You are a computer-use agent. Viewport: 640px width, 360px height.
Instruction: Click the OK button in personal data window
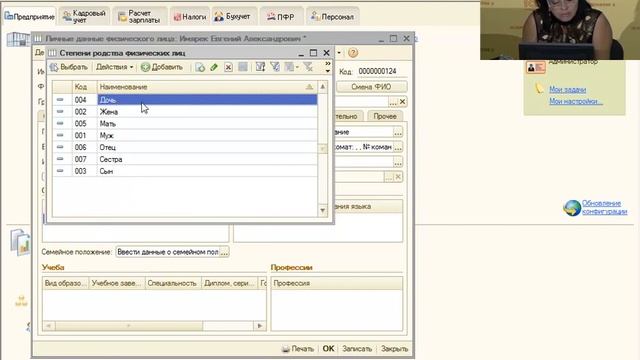pyautogui.click(x=328, y=349)
